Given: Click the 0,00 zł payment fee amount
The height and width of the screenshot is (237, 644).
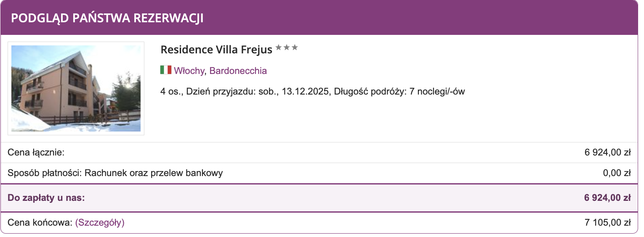Looking at the screenshot, I should click(617, 173).
